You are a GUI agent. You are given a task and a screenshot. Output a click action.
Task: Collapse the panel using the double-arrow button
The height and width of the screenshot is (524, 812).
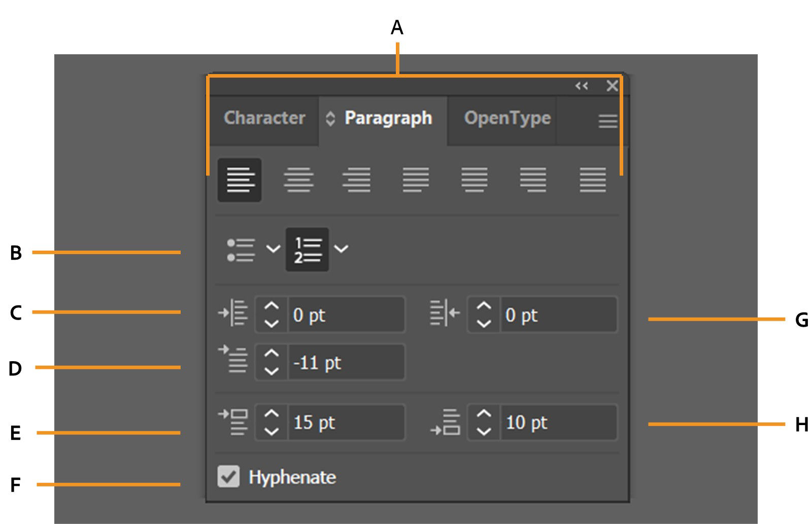click(582, 86)
